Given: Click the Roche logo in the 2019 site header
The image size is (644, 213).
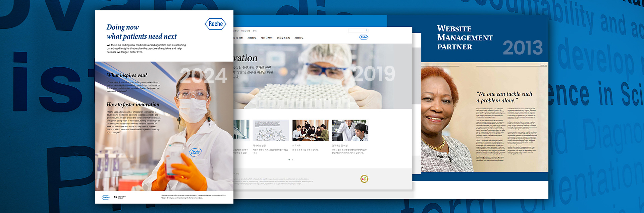Looking at the screenshot, I should click(364, 37).
